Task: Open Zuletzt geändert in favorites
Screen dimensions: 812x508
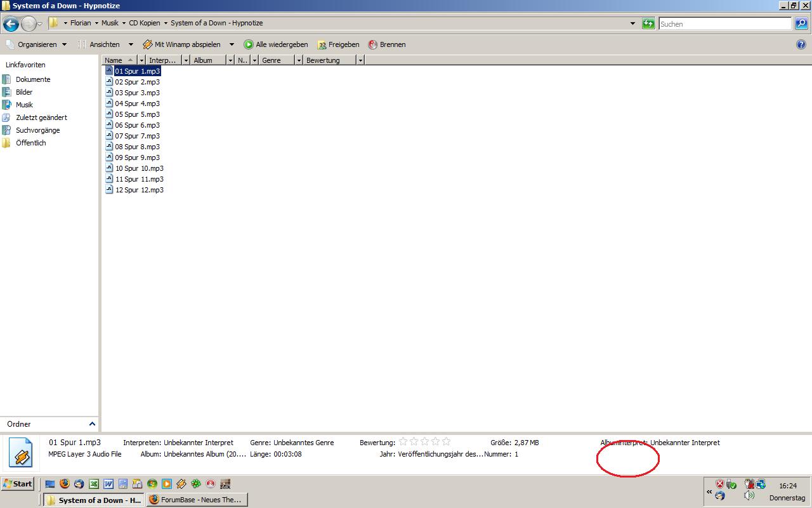Action: [x=35, y=117]
